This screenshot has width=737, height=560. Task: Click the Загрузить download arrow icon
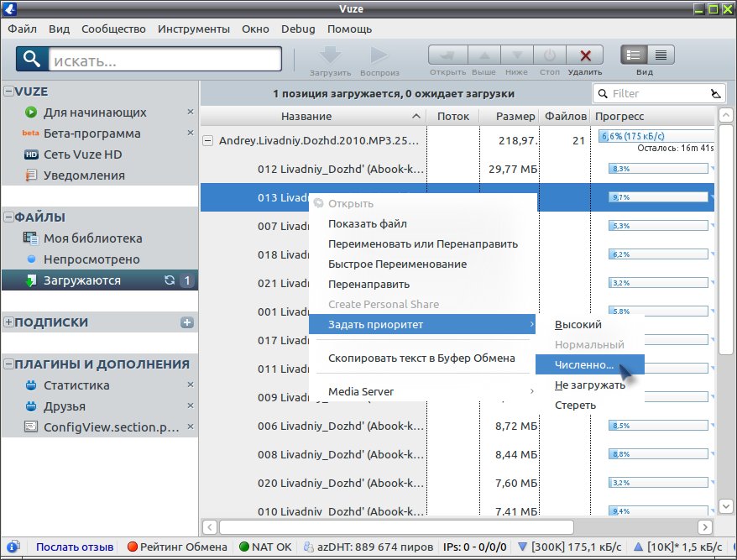[x=331, y=55]
